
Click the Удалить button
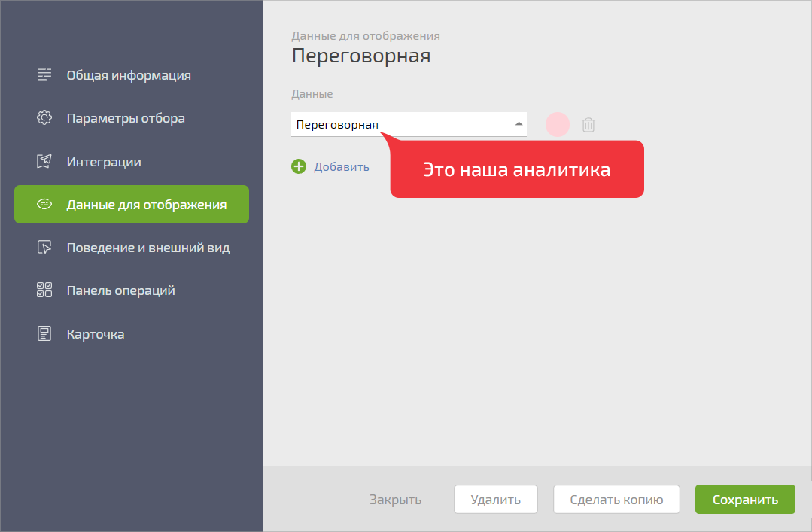496,500
